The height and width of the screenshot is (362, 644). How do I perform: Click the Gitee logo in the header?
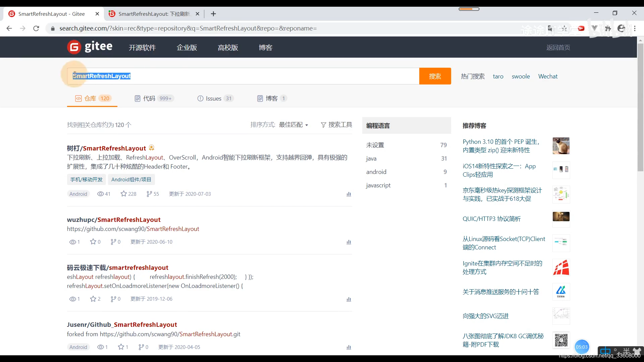click(90, 47)
